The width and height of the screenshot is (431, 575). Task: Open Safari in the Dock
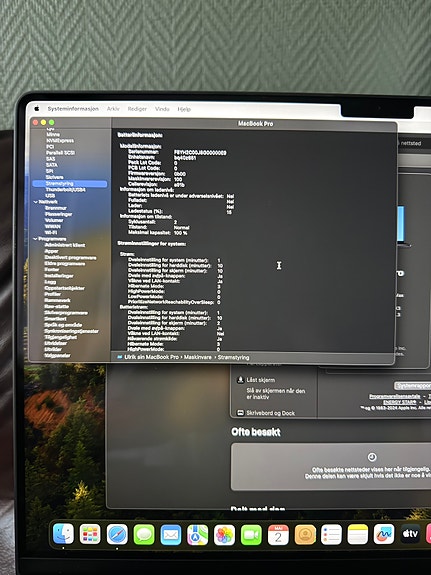pos(117,534)
